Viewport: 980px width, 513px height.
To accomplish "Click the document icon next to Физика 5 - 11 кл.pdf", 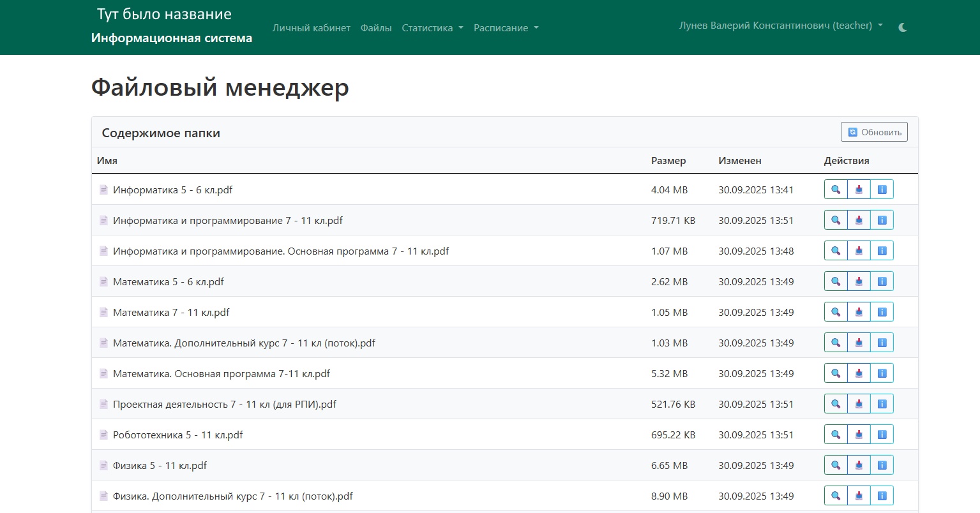I will (x=103, y=465).
